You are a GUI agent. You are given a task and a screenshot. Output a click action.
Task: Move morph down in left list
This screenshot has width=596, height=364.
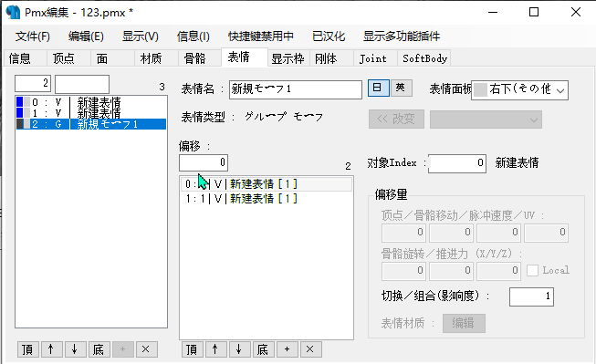[75, 349]
